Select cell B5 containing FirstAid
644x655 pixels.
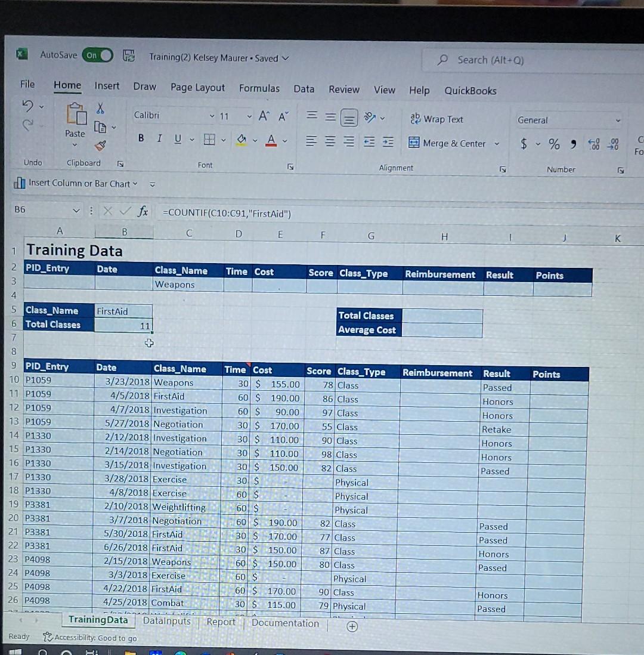[123, 311]
